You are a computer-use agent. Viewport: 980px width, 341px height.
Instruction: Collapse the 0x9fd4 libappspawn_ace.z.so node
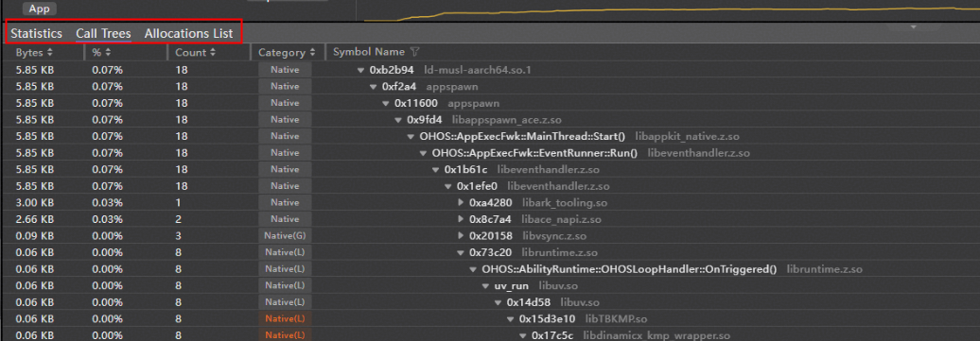pos(398,120)
